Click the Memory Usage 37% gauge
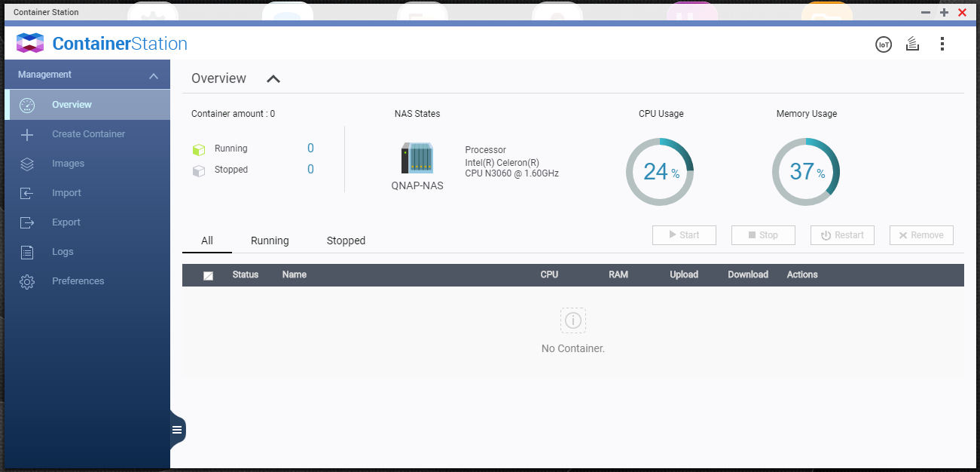The height and width of the screenshot is (472, 980). click(x=806, y=172)
